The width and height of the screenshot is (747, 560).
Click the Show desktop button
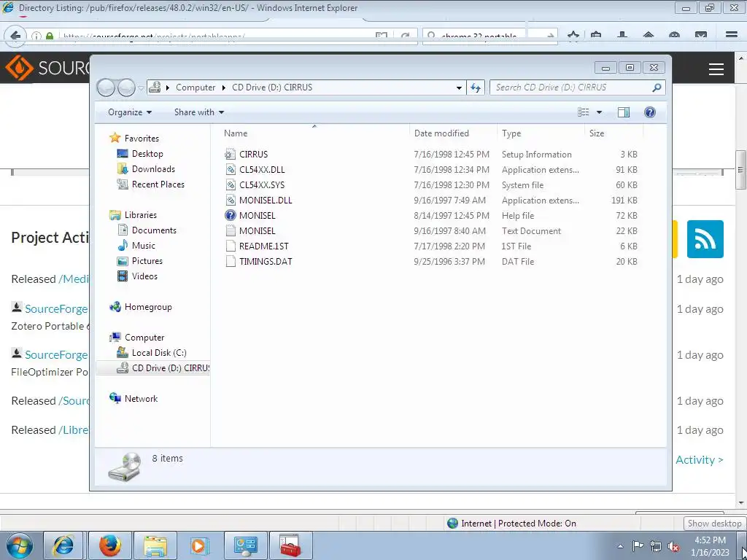tap(741, 545)
